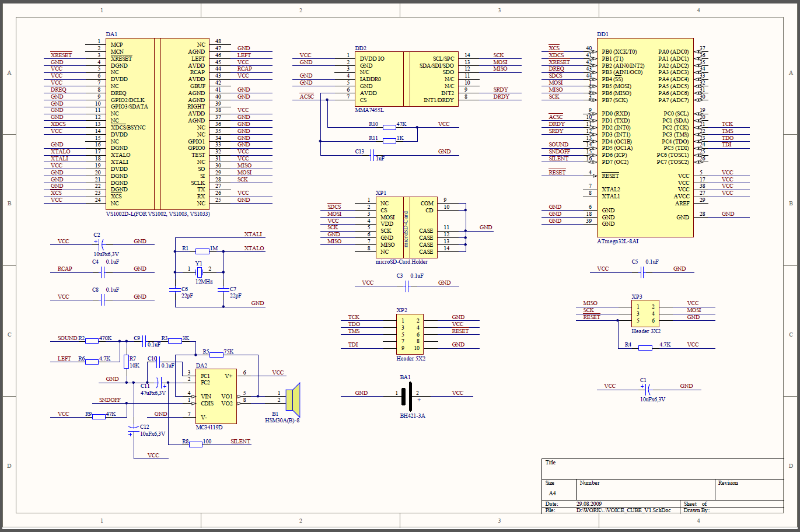Select the Y1 12MHz crystal symbol
This screenshot has height=532, width=800.
tap(199, 272)
